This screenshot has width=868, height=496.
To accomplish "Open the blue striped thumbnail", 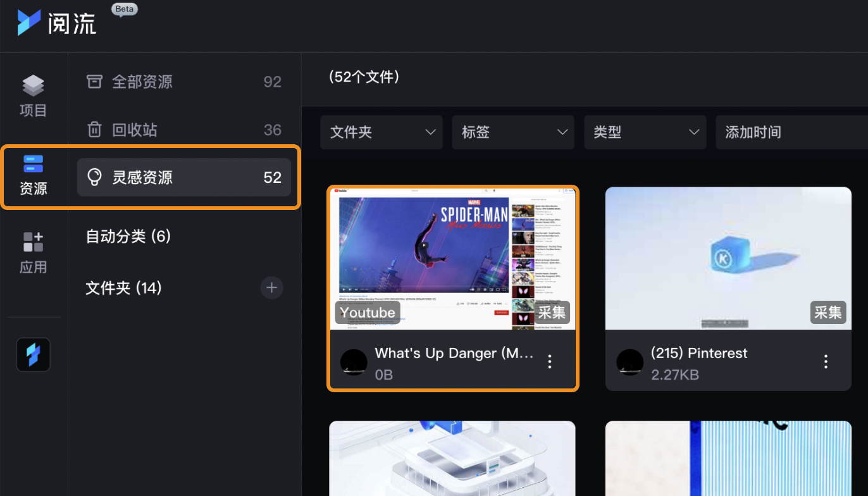I will (728, 459).
